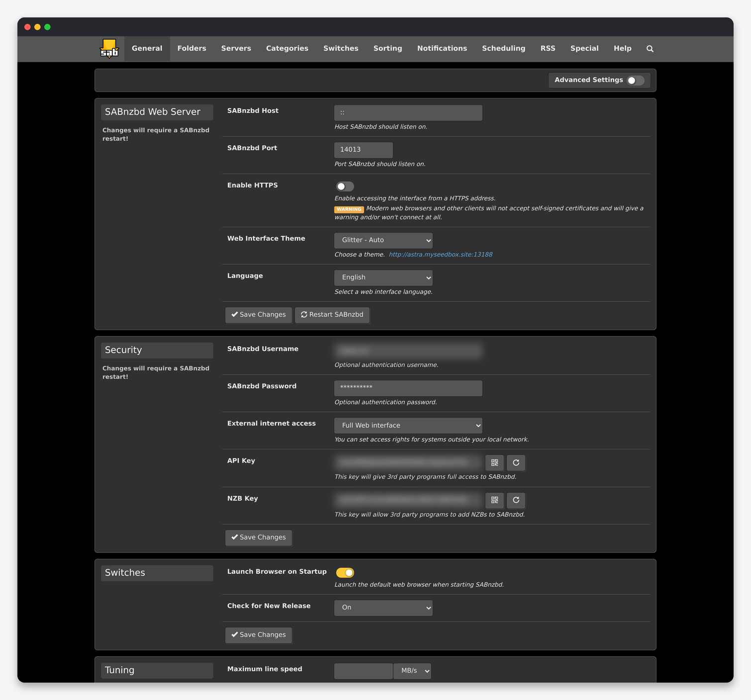Click the SABnzbd Port field
Viewport: 751px width, 700px height.
click(x=364, y=150)
